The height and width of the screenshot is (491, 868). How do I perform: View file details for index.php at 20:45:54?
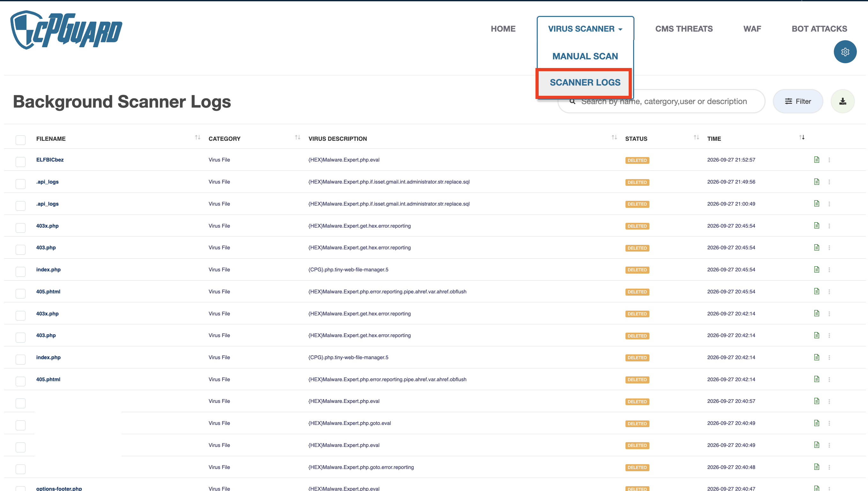click(816, 269)
